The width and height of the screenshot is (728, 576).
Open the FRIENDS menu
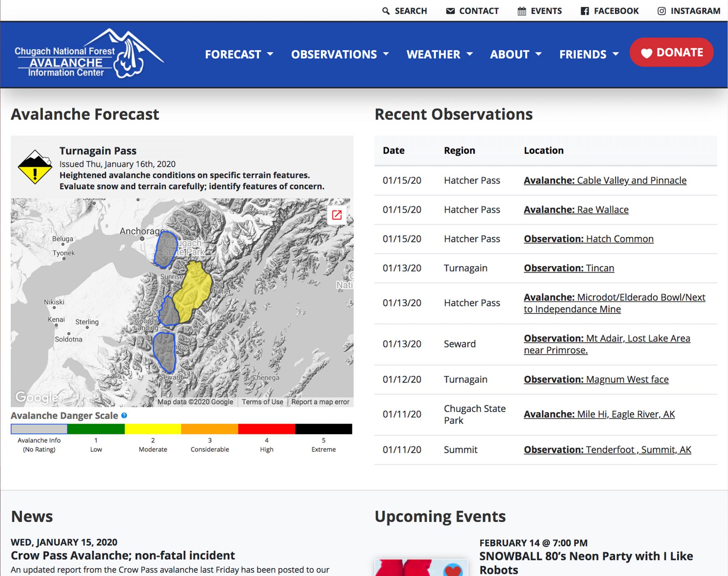(x=583, y=54)
